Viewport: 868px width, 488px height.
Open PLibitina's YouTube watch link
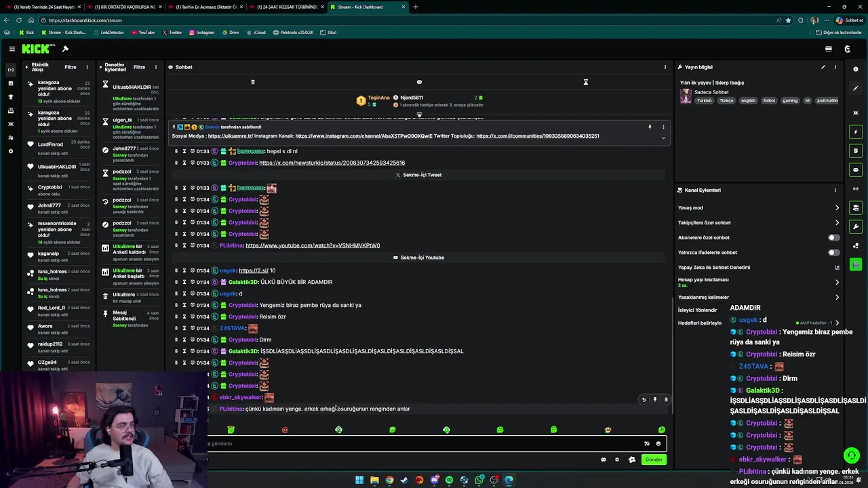pyautogui.click(x=313, y=245)
